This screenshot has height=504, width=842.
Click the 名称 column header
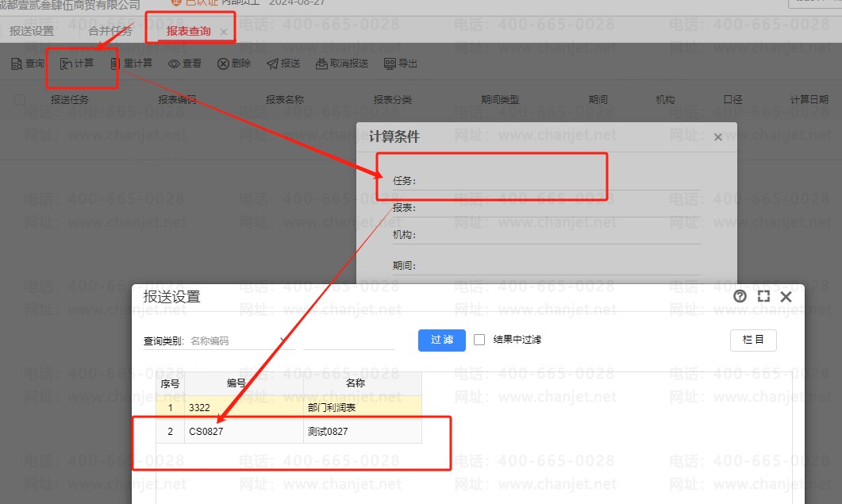(363, 383)
